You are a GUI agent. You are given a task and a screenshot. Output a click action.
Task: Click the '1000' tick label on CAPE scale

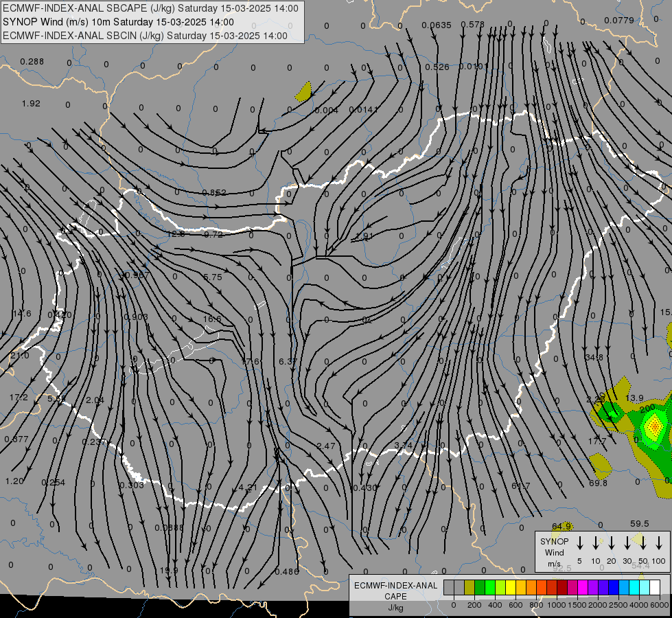coord(556,605)
